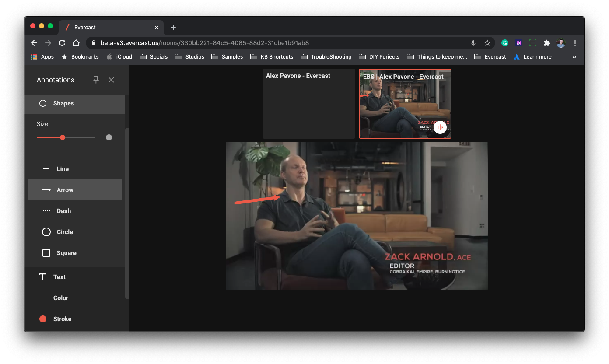Open Chrome's three-dot menu

click(575, 43)
